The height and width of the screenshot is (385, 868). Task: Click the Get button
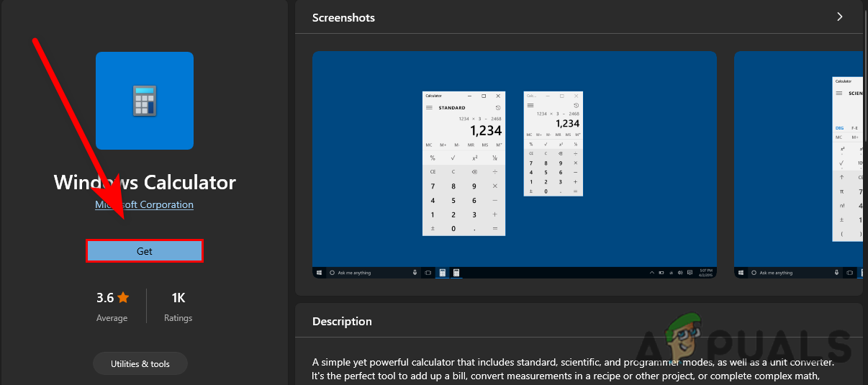144,250
